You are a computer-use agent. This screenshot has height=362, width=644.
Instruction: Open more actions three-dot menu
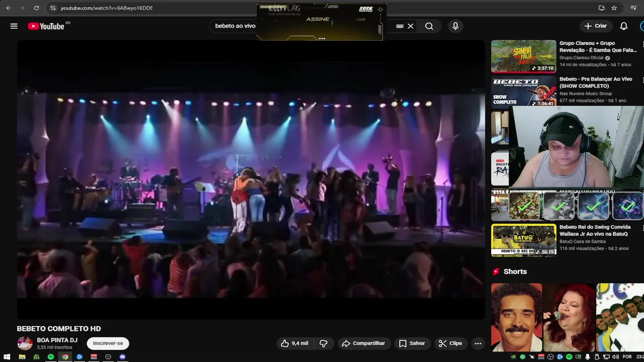pos(478,343)
